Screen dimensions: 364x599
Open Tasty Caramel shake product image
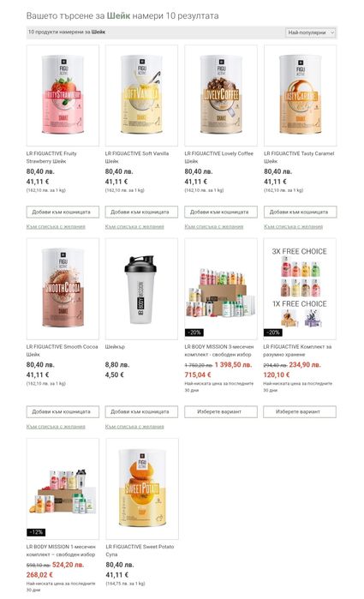[x=301, y=95]
